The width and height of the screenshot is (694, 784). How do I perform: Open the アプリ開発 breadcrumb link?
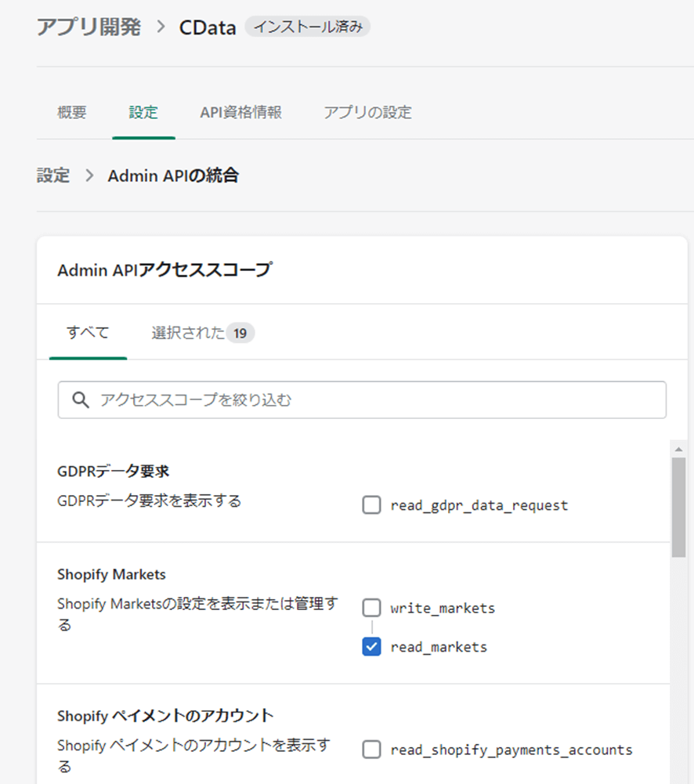89,27
